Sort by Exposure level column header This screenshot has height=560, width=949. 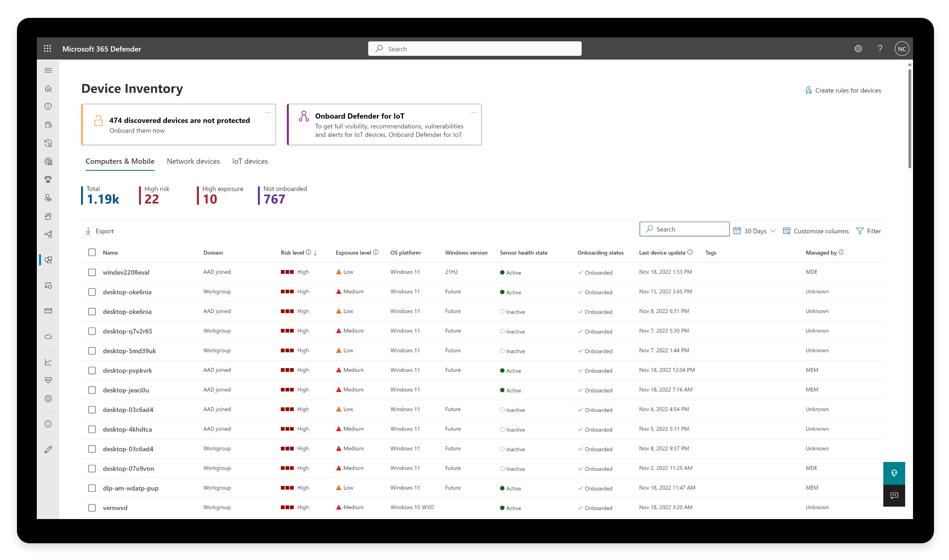click(353, 252)
